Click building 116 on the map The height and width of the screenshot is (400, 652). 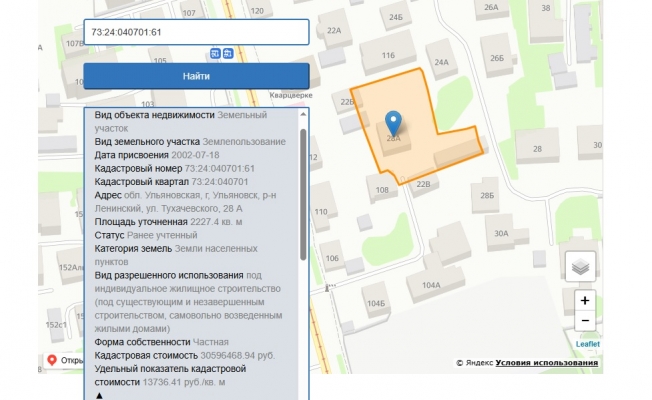coord(388,57)
